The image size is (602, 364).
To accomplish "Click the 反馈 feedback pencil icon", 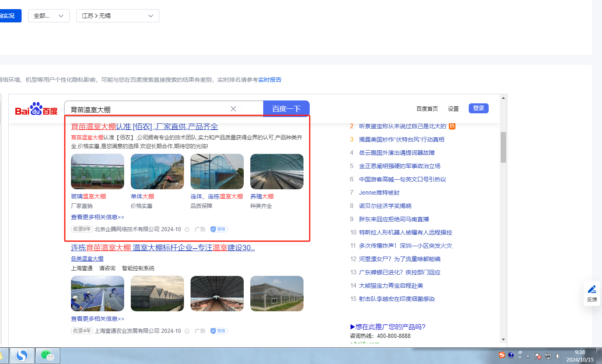I will point(592,290).
